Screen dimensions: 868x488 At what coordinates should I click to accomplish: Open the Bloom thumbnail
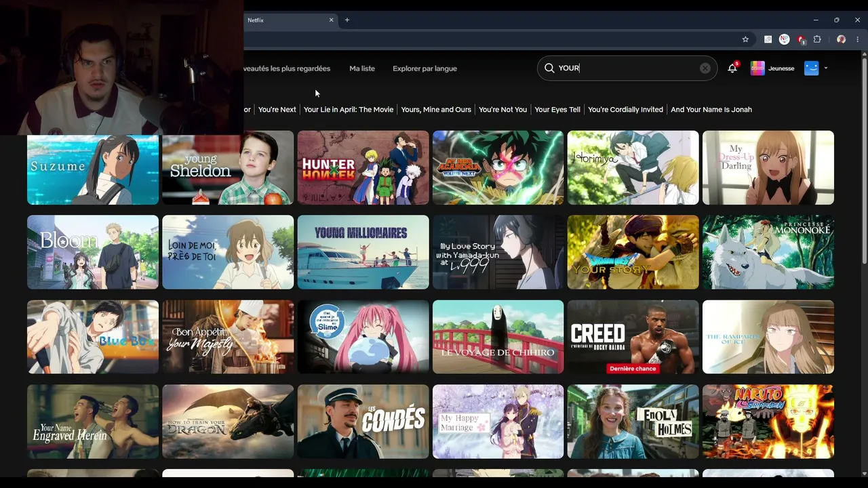tap(93, 252)
